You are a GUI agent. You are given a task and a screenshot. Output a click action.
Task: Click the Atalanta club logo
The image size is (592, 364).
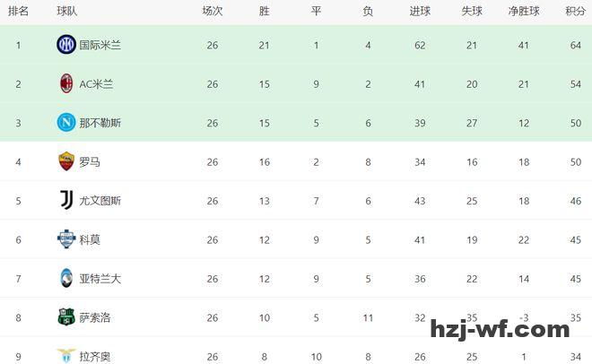pos(65,278)
